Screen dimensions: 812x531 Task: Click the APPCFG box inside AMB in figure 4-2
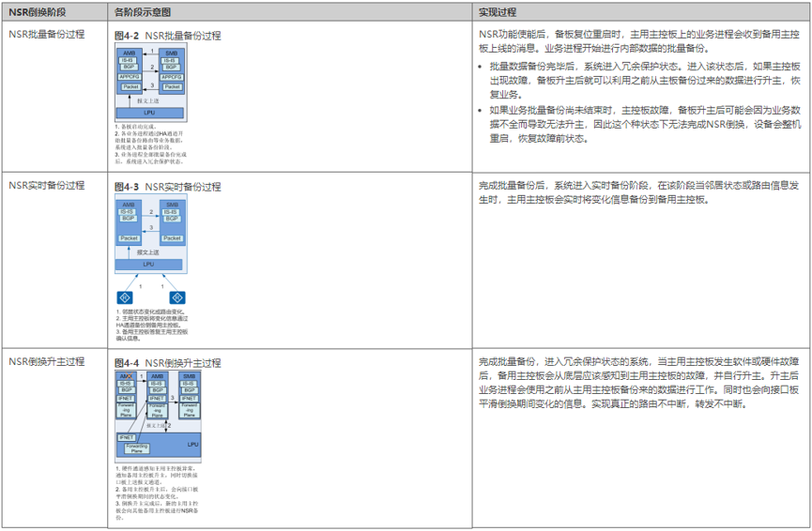(129, 76)
